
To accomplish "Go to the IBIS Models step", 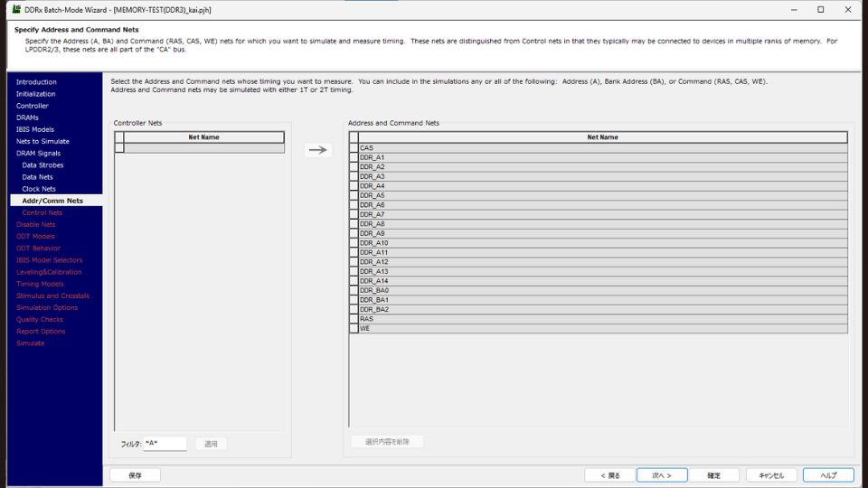I will [x=35, y=129].
